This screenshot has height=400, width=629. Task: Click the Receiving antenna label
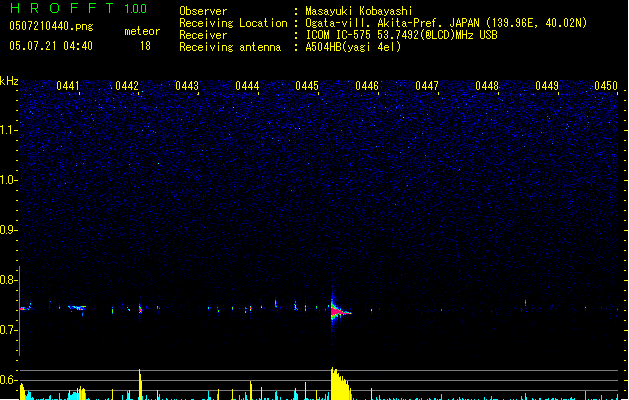(x=230, y=47)
